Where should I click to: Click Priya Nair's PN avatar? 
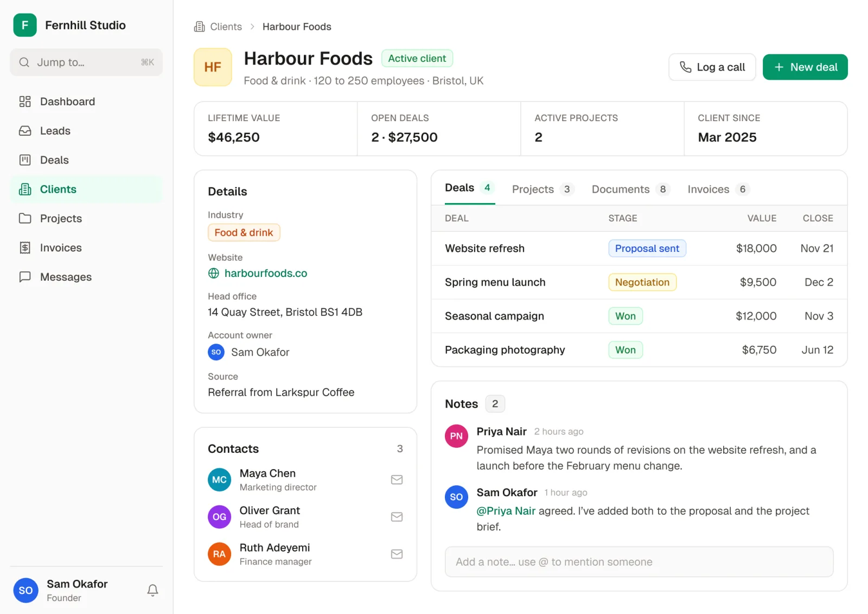click(x=456, y=436)
